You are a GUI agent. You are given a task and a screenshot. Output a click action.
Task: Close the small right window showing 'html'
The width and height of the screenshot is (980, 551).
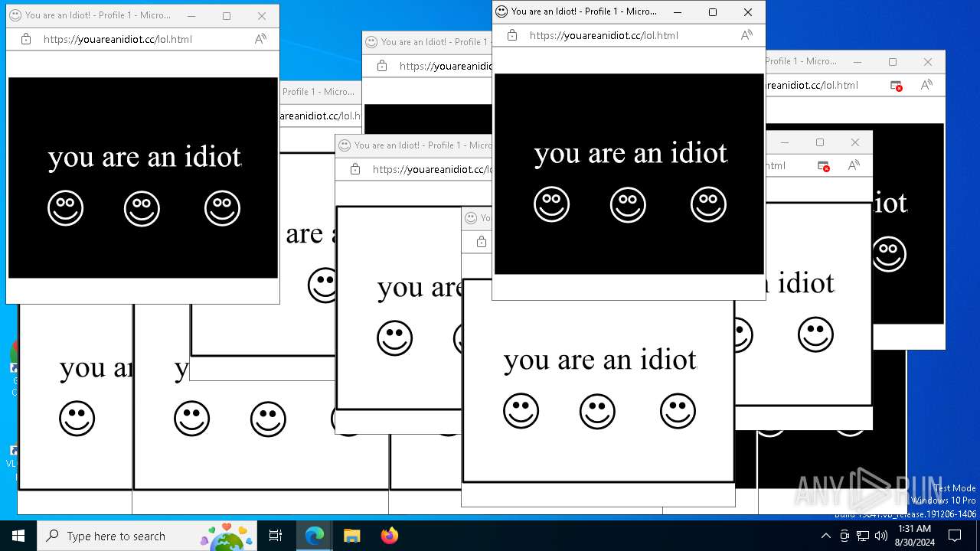(x=855, y=142)
